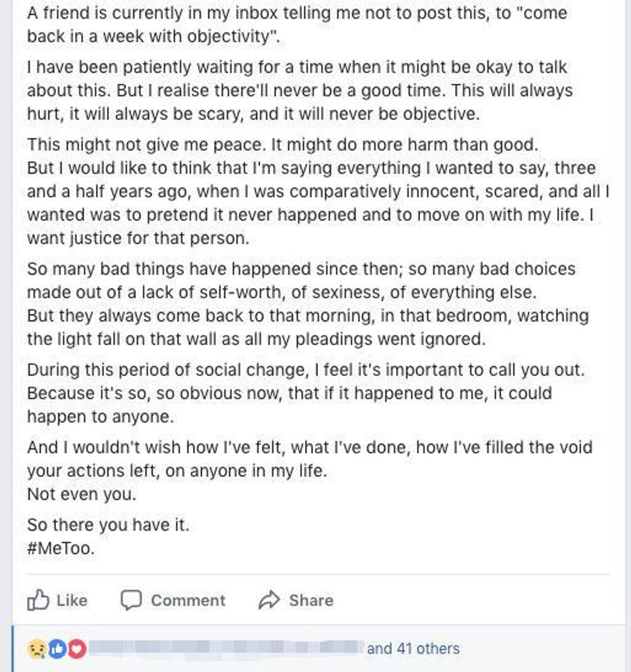Click the paragraph starting "I have been patiently"
The image size is (631, 672).
tap(300, 90)
